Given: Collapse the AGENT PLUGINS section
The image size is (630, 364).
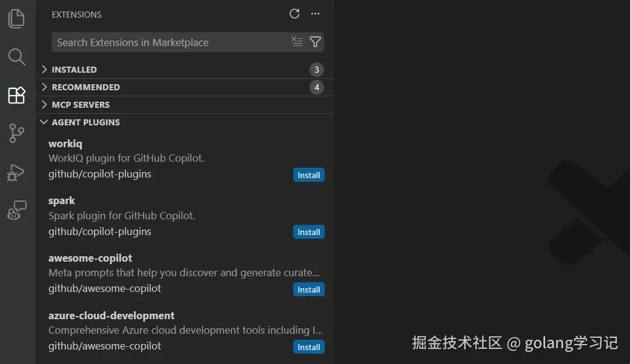Looking at the screenshot, I should pos(185,122).
